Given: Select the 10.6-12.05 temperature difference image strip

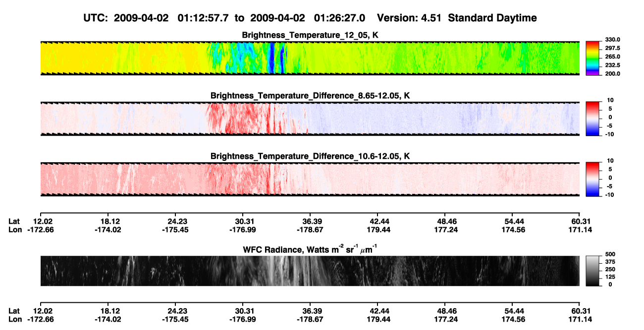Looking at the screenshot, I should tap(310, 178).
